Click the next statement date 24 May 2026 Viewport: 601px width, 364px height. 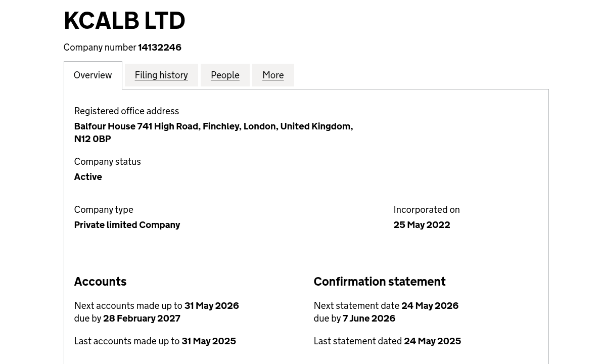[430, 305]
